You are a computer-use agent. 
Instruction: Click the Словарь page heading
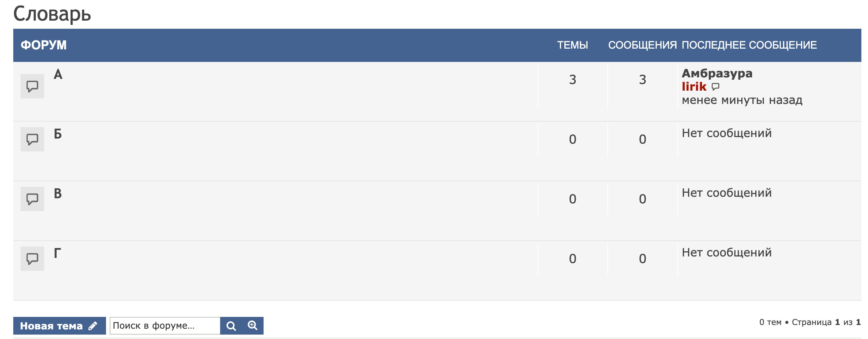pyautogui.click(x=52, y=14)
